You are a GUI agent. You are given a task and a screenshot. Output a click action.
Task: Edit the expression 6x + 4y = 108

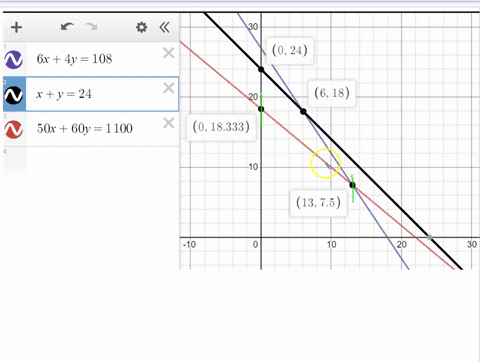pyautogui.click(x=74, y=59)
